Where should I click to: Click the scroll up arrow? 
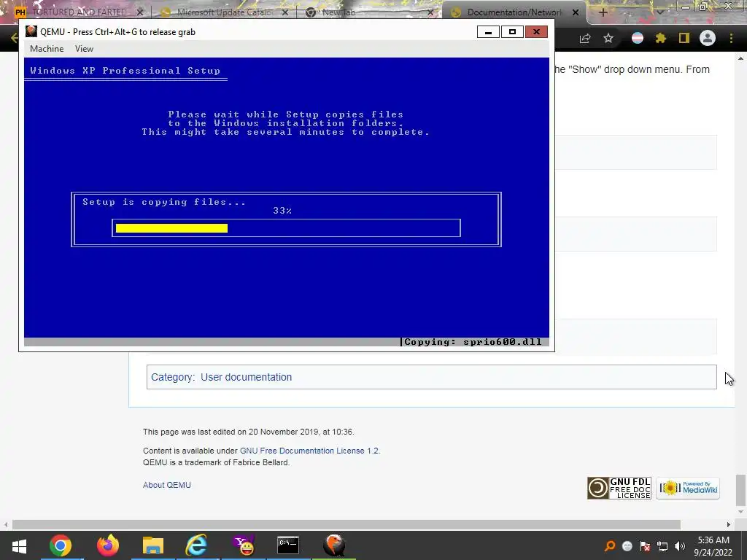pyautogui.click(x=741, y=58)
